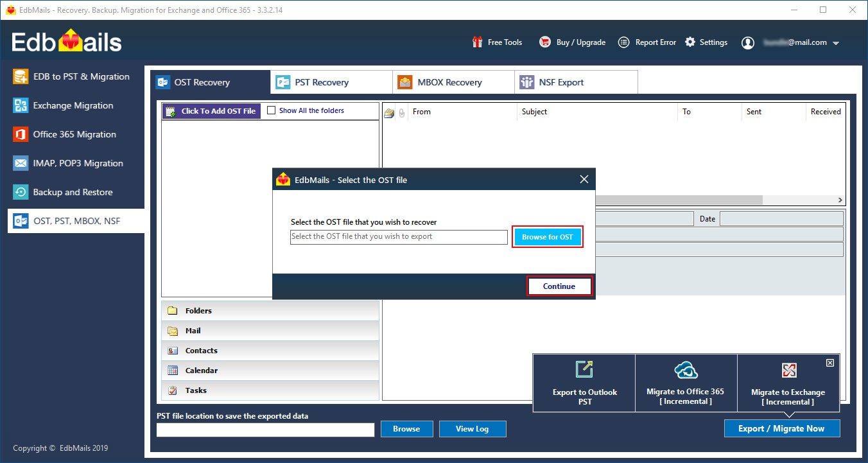Open Free Tools gift icon

pyautogui.click(x=477, y=42)
